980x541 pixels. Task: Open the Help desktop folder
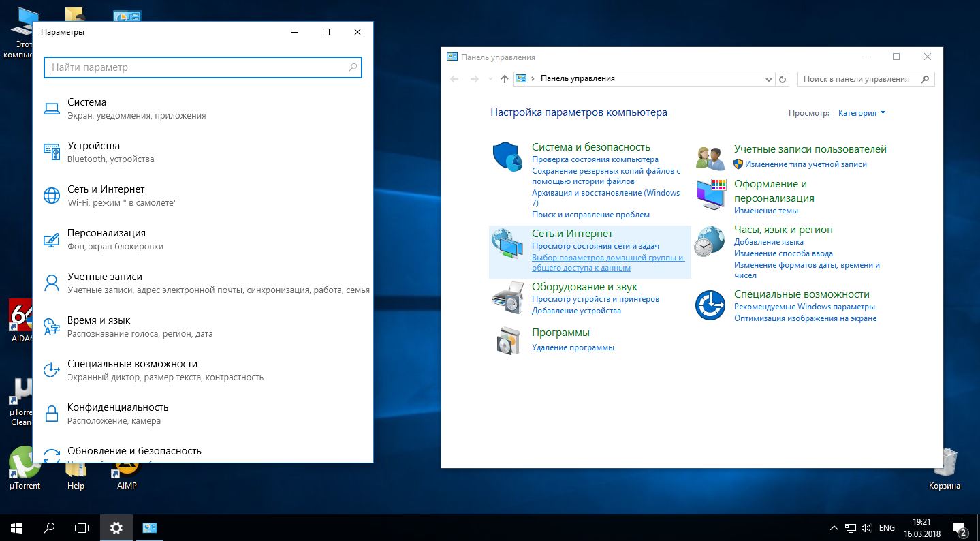(76, 476)
